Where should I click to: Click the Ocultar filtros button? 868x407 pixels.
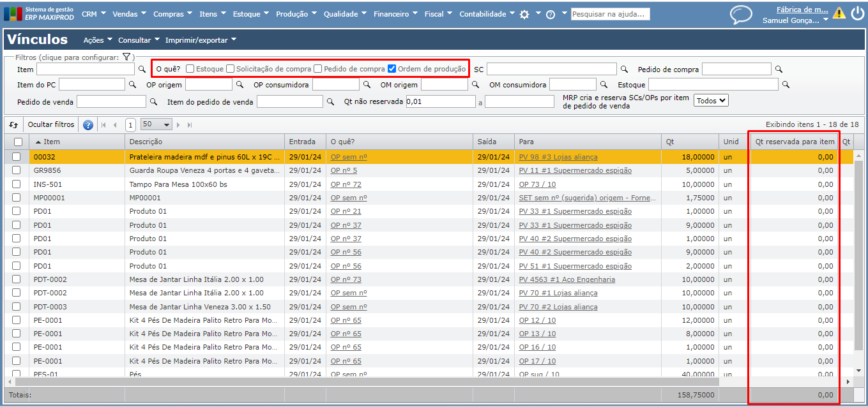click(x=51, y=125)
